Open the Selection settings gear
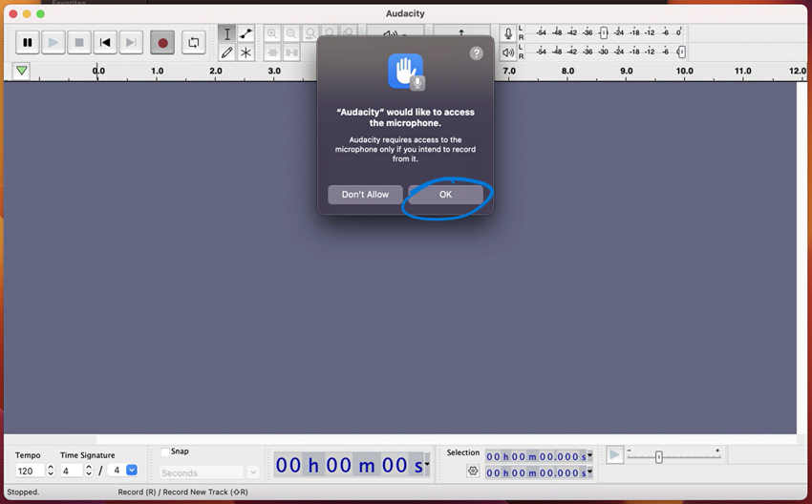The width and height of the screenshot is (812, 504). pos(472,471)
